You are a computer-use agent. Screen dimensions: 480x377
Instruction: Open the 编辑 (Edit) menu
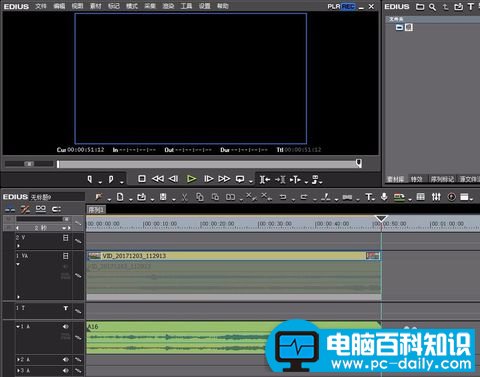point(59,6)
